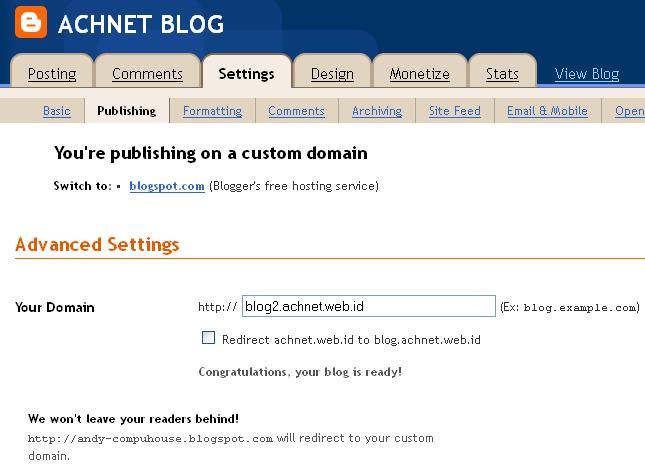Open the Comments settings sub-tab

pyautogui.click(x=296, y=111)
